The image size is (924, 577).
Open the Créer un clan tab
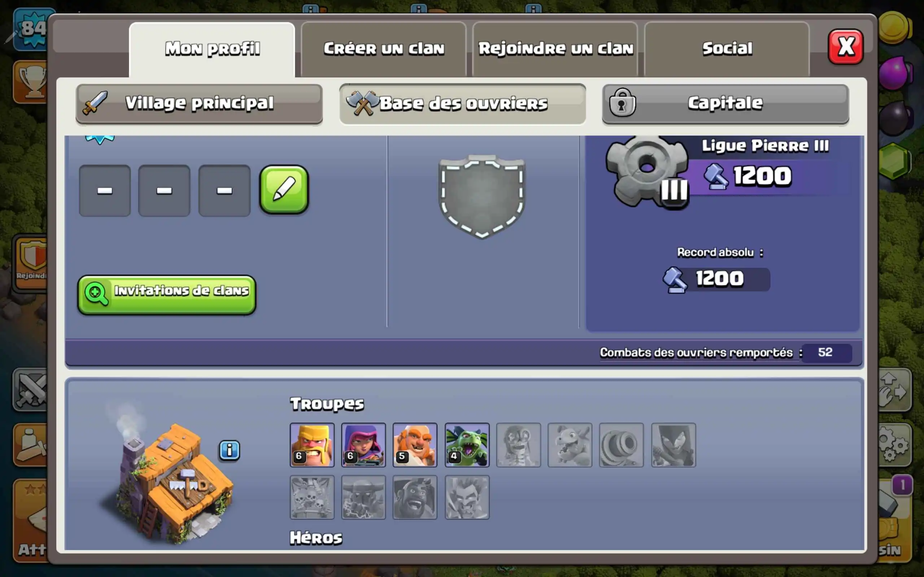[x=384, y=49]
